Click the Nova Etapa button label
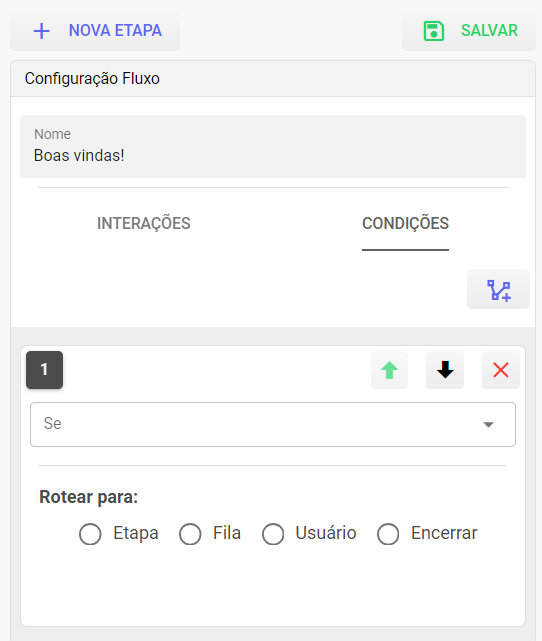The height and width of the screenshot is (641, 542). click(115, 31)
